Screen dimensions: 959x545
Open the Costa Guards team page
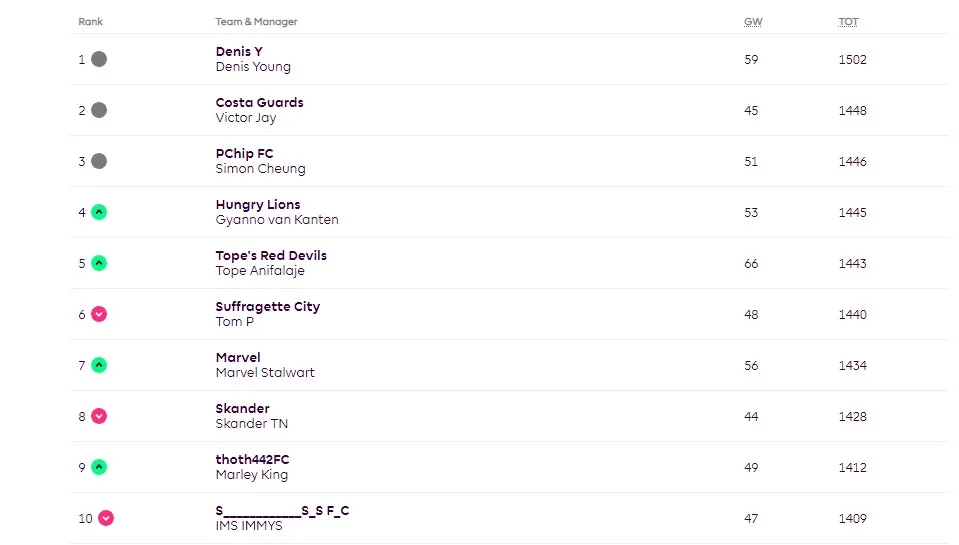(259, 102)
